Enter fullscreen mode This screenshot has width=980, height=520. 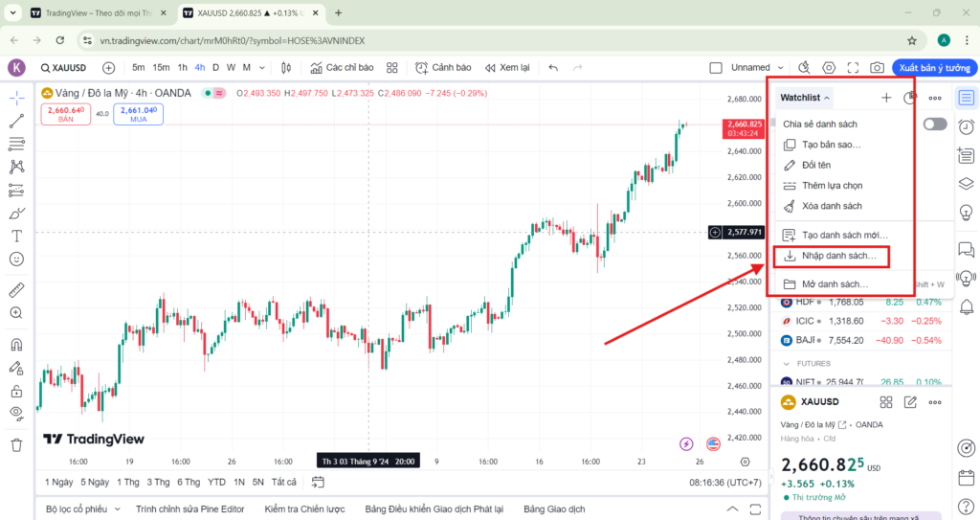pyautogui.click(x=853, y=68)
